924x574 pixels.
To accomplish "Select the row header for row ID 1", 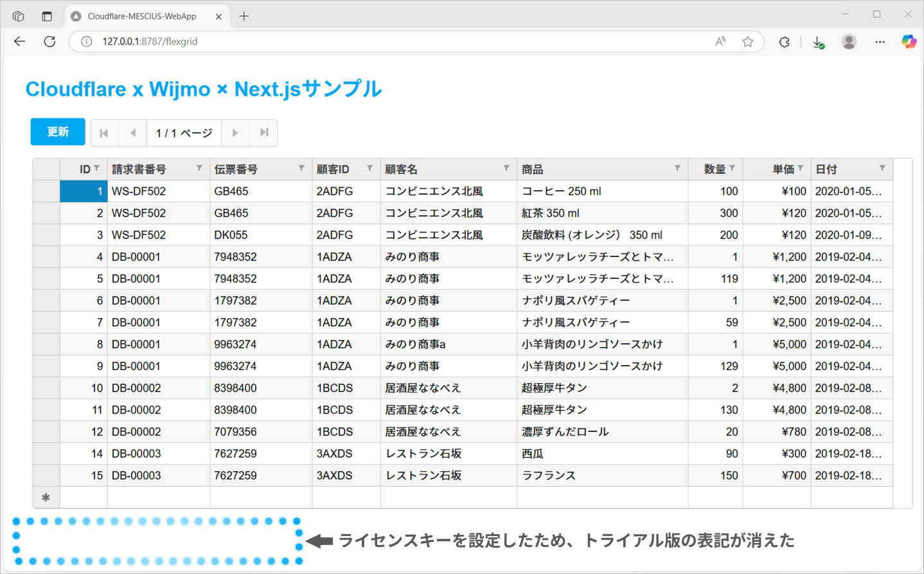I will point(46,192).
